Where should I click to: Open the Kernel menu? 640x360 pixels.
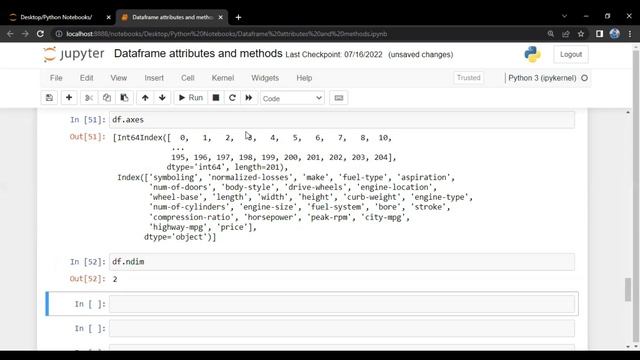point(223,78)
